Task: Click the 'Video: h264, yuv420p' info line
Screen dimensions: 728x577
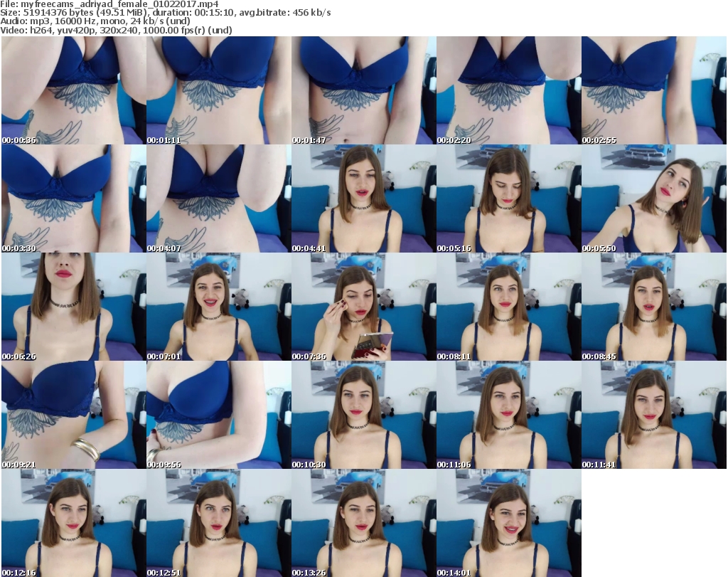Action: click(116, 30)
